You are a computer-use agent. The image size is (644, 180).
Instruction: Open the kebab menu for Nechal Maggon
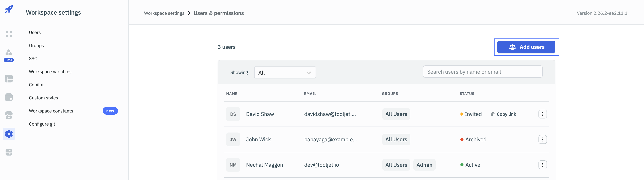542,165
